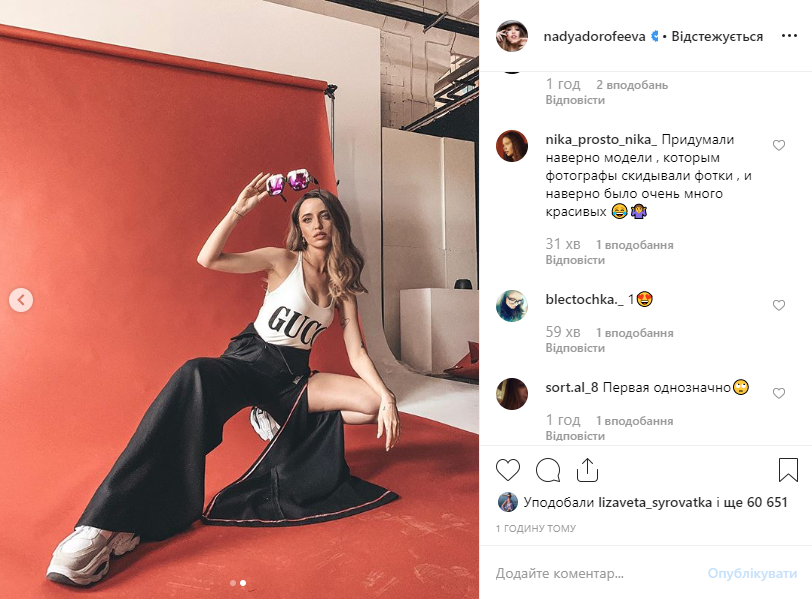
Task: Click the Додайте коментар input field
Action: point(596,573)
